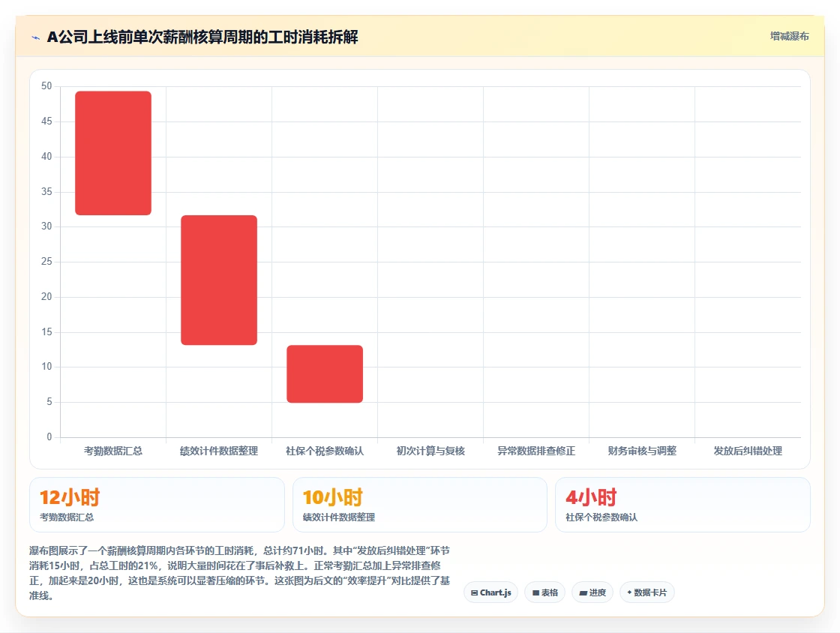This screenshot has width=840, height=633.
Task: Click x-axis label 绩效计件数据整理
Action: click(x=219, y=451)
